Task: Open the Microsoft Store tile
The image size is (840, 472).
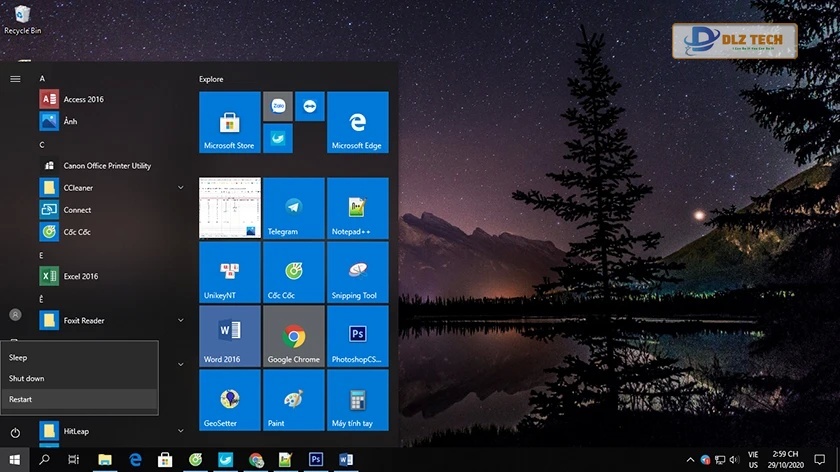Action: pyautogui.click(x=229, y=122)
